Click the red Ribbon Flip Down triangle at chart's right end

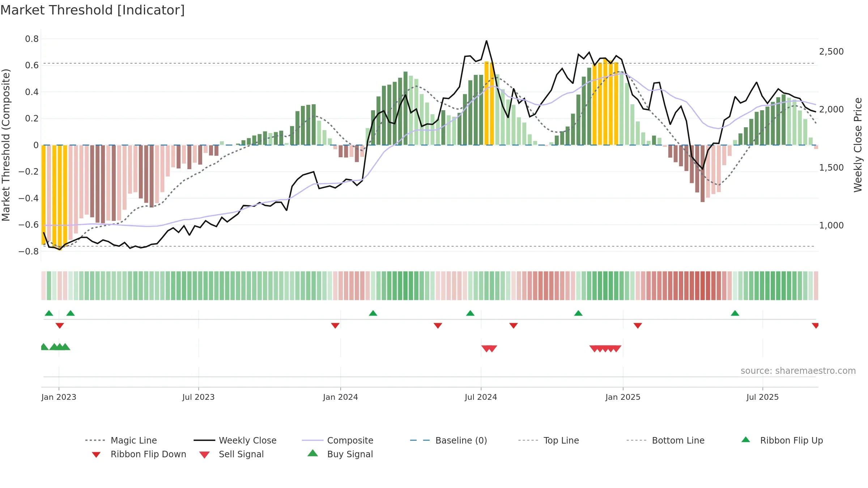tap(815, 326)
